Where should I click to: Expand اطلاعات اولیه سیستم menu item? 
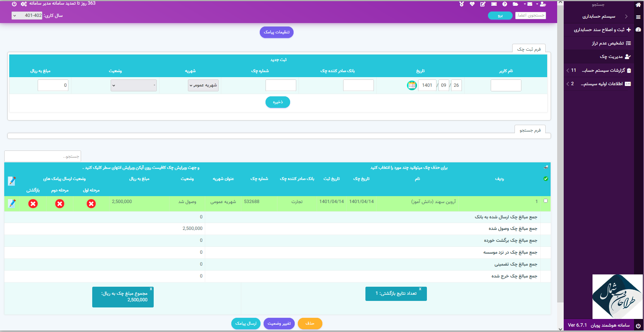point(599,84)
